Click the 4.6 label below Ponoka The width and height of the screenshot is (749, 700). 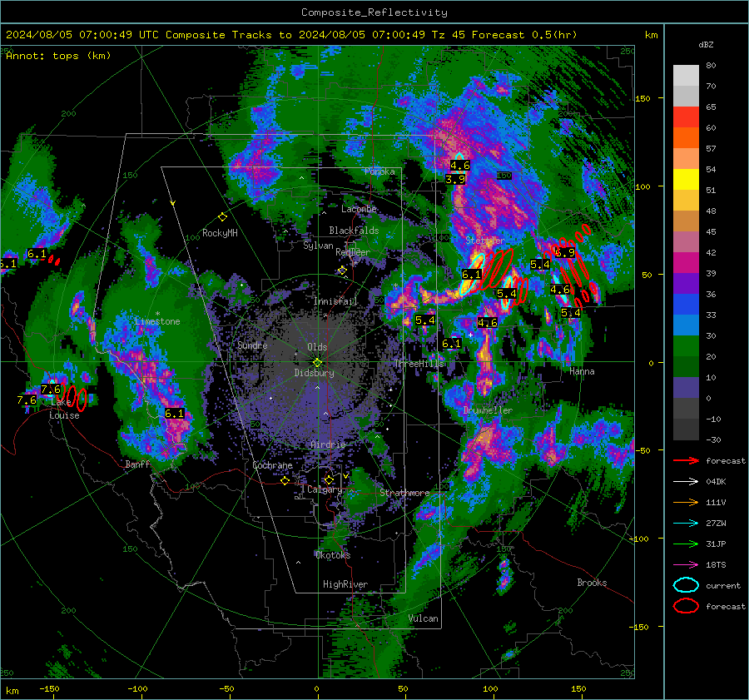coord(460,166)
